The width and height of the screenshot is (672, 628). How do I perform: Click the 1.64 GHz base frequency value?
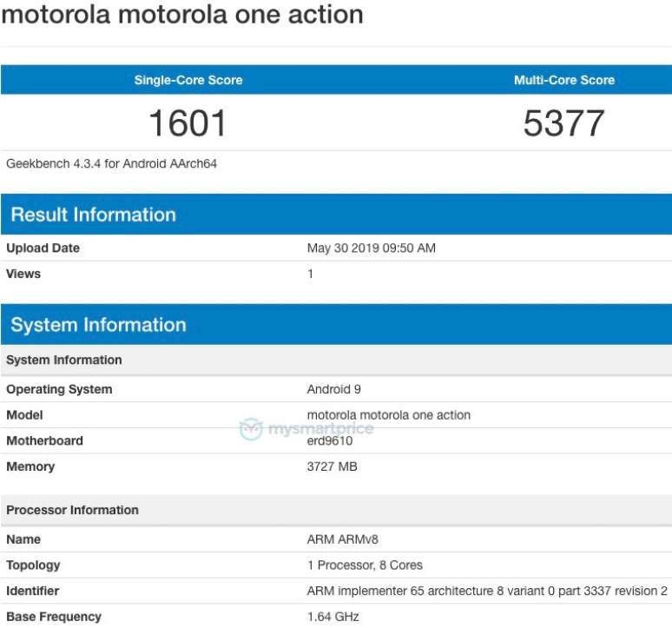333,617
